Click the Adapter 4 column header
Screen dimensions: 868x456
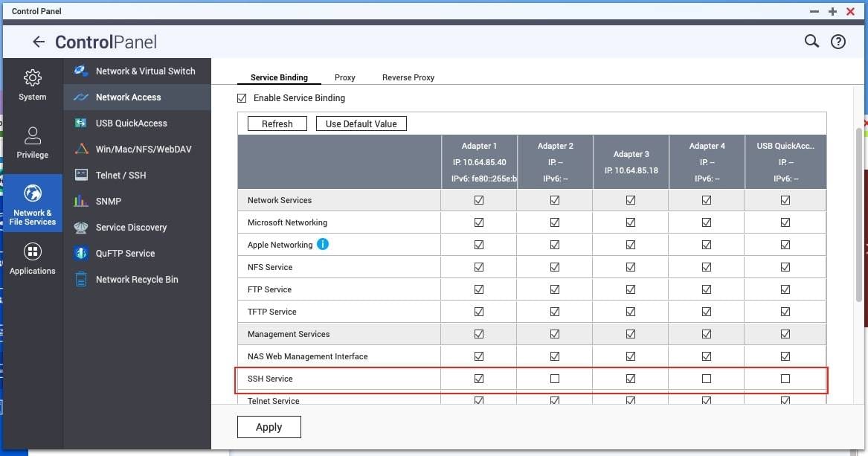707,162
